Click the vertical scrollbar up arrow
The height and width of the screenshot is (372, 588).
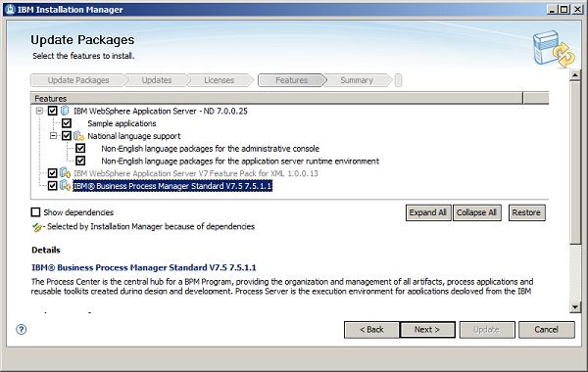(x=575, y=75)
